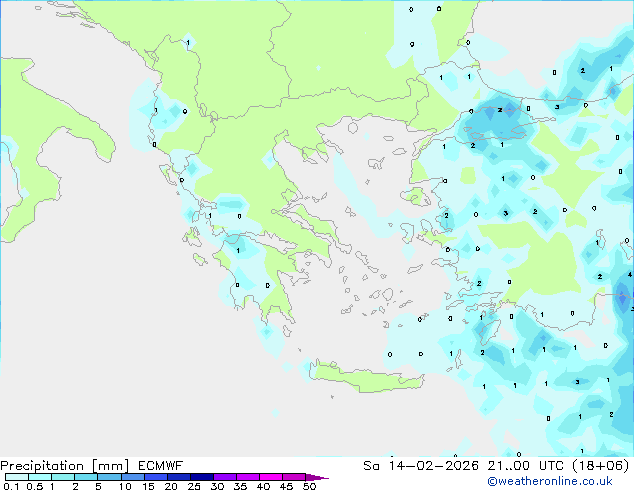Click the legend label '25'

pos(194,486)
